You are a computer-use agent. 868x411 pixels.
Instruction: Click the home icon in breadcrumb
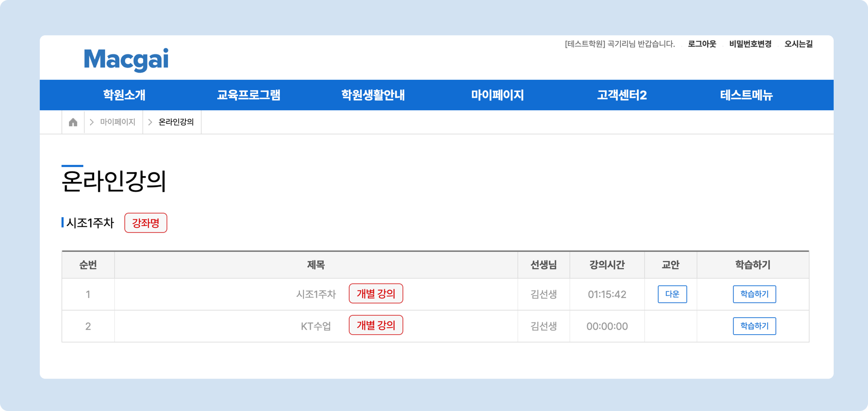pos(73,122)
